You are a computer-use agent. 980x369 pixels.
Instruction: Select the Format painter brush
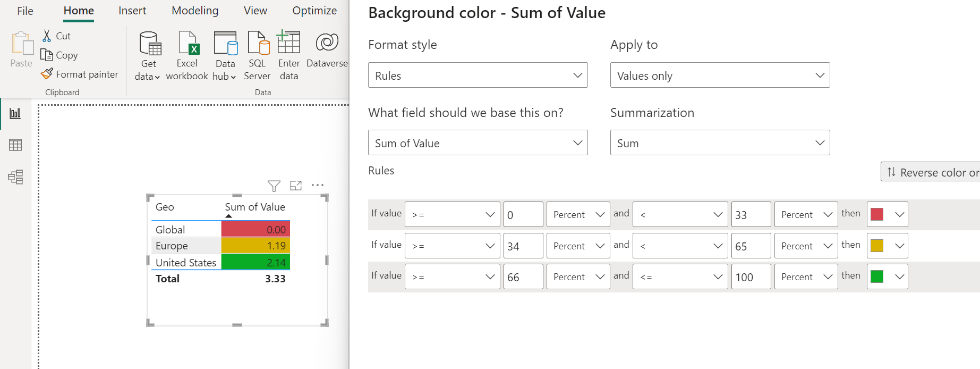[x=47, y=74]
